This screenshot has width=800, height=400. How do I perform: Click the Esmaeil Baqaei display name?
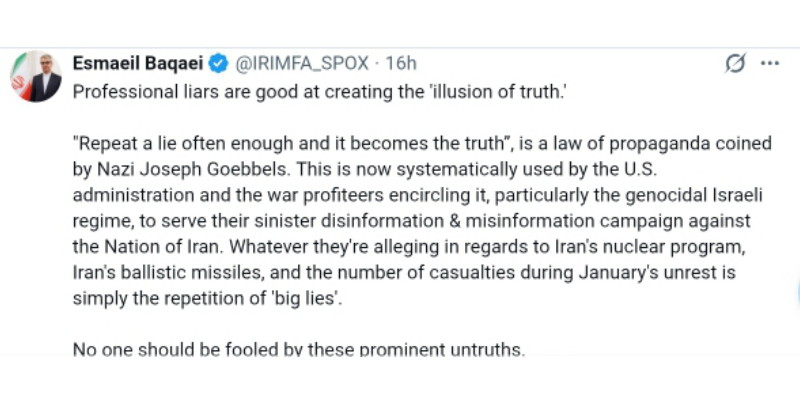pos(137,63)
